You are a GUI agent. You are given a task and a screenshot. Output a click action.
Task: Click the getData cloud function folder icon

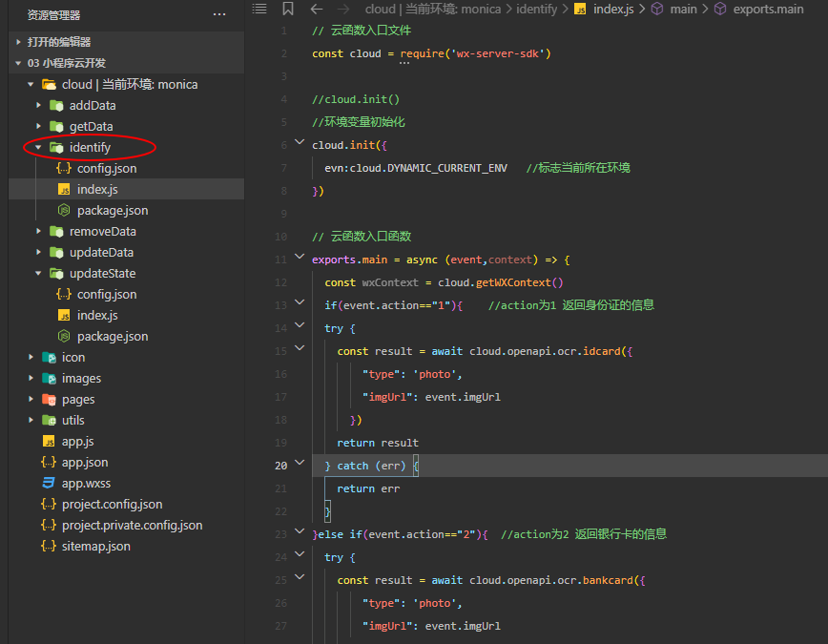56,126
